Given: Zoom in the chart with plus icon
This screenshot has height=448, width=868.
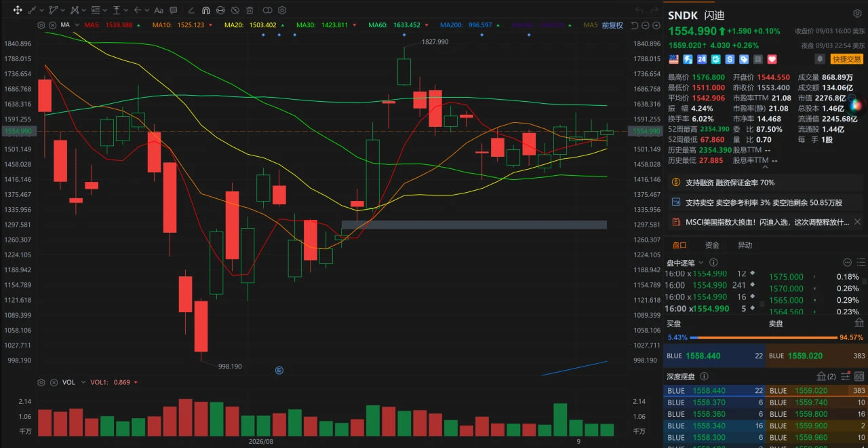Looking at the screenshot, I should (656, 25).
